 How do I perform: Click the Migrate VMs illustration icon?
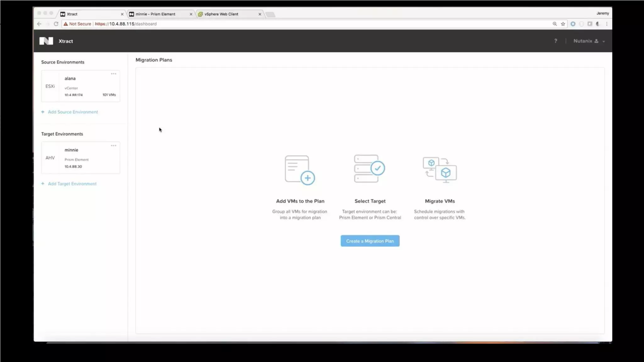pos(440,170)
